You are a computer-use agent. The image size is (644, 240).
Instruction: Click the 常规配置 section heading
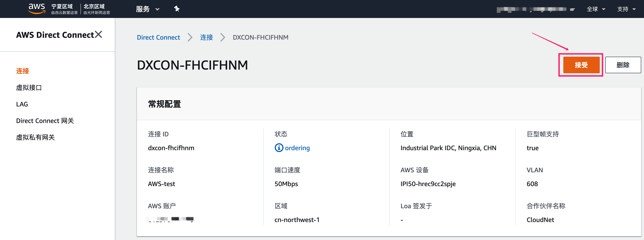click(164, 104)
